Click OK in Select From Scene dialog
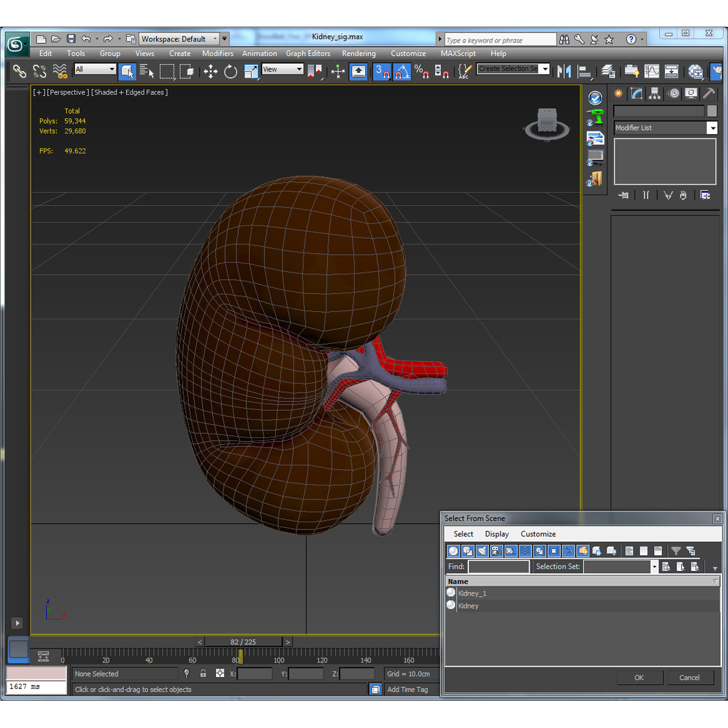 639,678
